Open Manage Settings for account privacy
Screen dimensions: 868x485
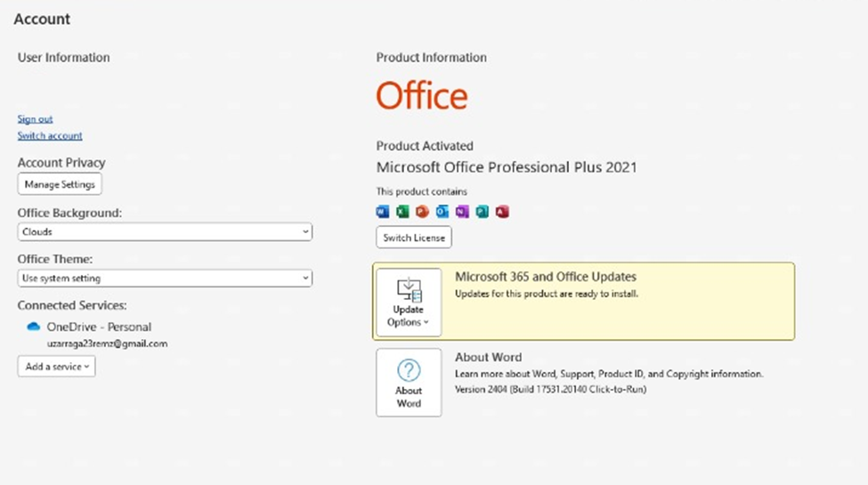point(60,184)
